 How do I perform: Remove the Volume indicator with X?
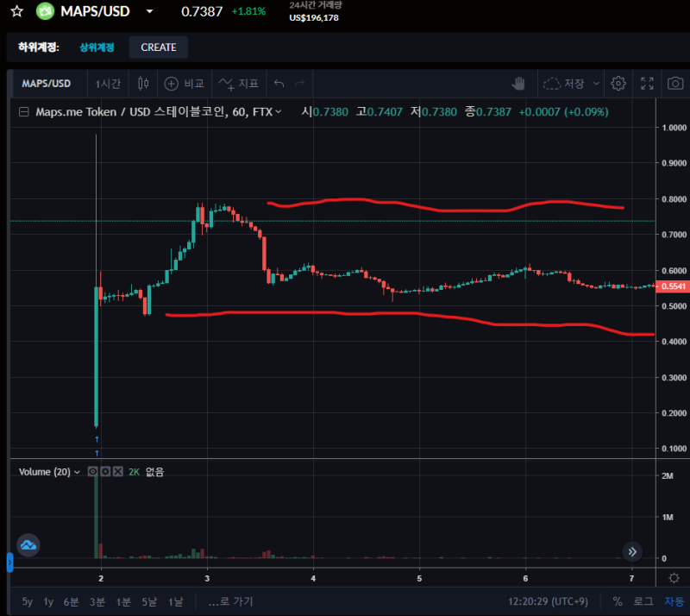118,472
